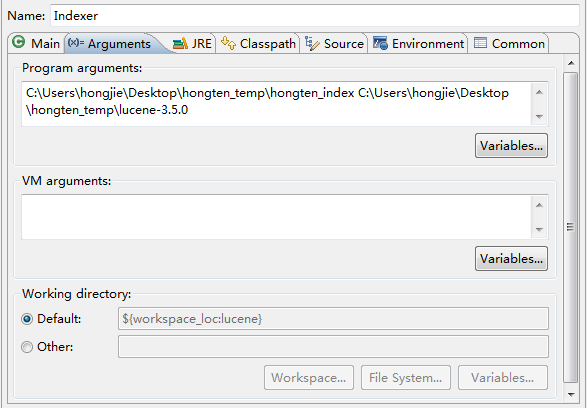Viewport: 587px width, 408px height.
Task: Select the Other working directory radio button
Action: tap(27, 347)
